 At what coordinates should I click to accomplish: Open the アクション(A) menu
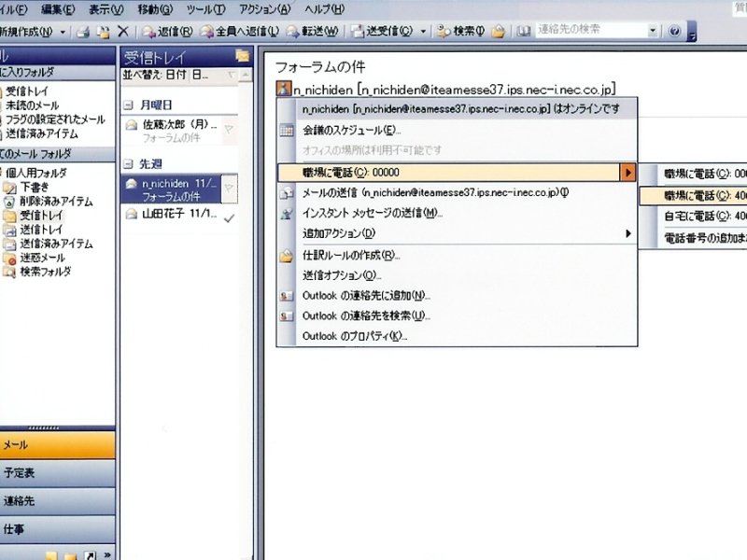pyautogui.click(x=264, y=9)
